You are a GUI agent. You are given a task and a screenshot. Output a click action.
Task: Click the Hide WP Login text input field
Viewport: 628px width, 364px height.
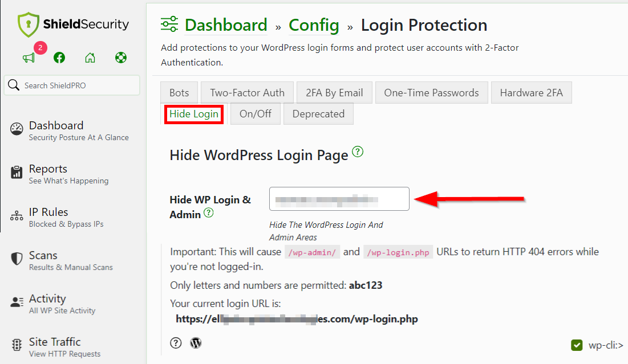(x=339, y=199)
